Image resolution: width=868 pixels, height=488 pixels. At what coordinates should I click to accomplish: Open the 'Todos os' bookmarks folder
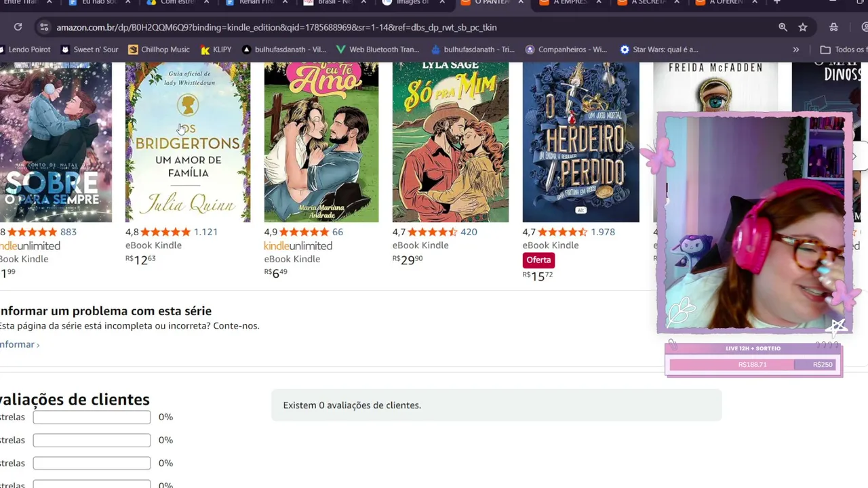[844, 49]
